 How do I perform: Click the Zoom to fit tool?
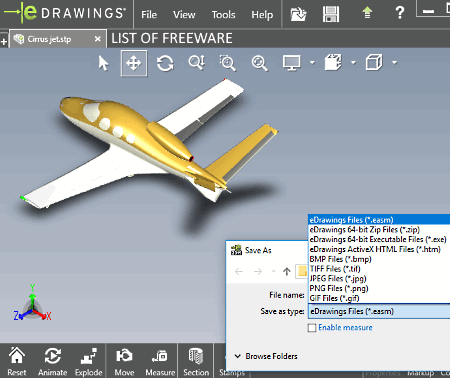[x=259, y=63]
